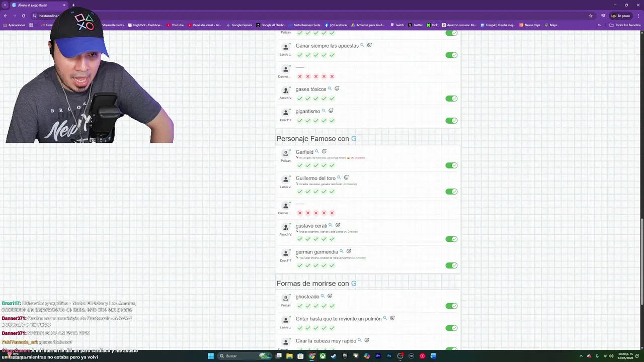Click the page vertical scrollbar
Viewport: 644px width, 362px height.
point(641,261)
